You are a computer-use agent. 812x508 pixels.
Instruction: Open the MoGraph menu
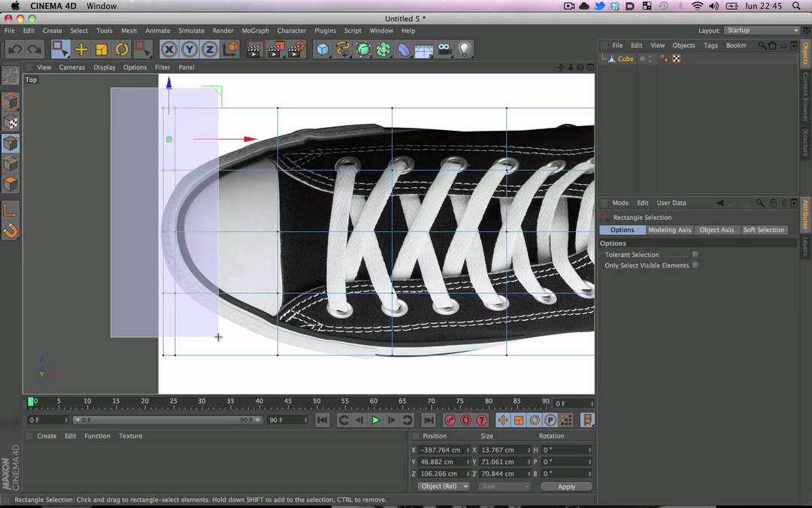pyautogui.click(x=256, y=31)
